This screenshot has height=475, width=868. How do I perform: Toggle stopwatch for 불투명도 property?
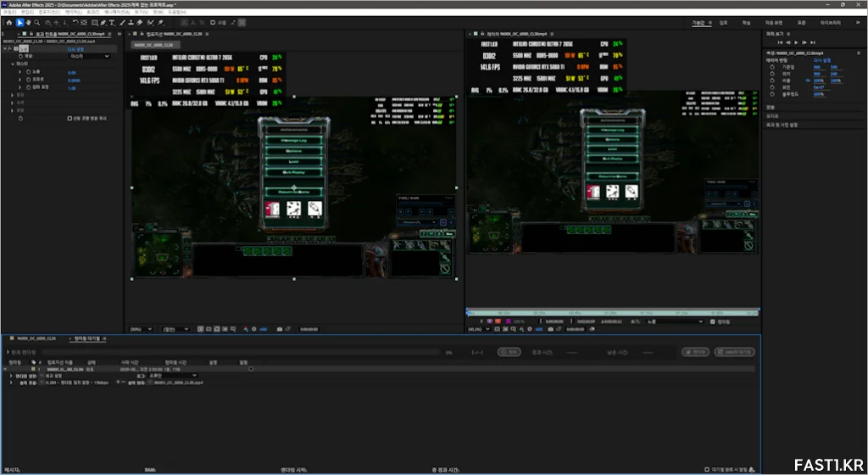tap(772, 94)
